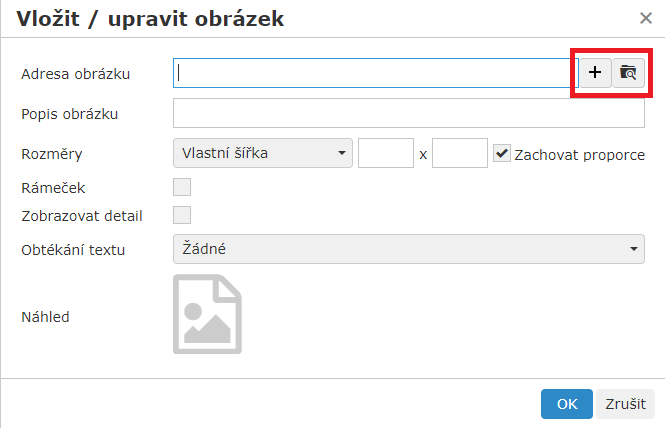Expand the Obtékání textu Žádné dropdown
665x428 pixels.
point(408,248)
